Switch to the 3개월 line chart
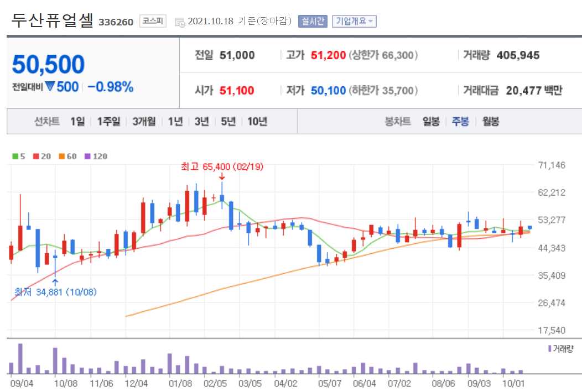582x392 pixels. point(144,121)
